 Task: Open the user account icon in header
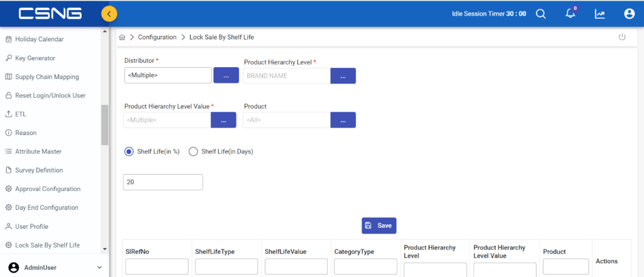click(629, 14)
